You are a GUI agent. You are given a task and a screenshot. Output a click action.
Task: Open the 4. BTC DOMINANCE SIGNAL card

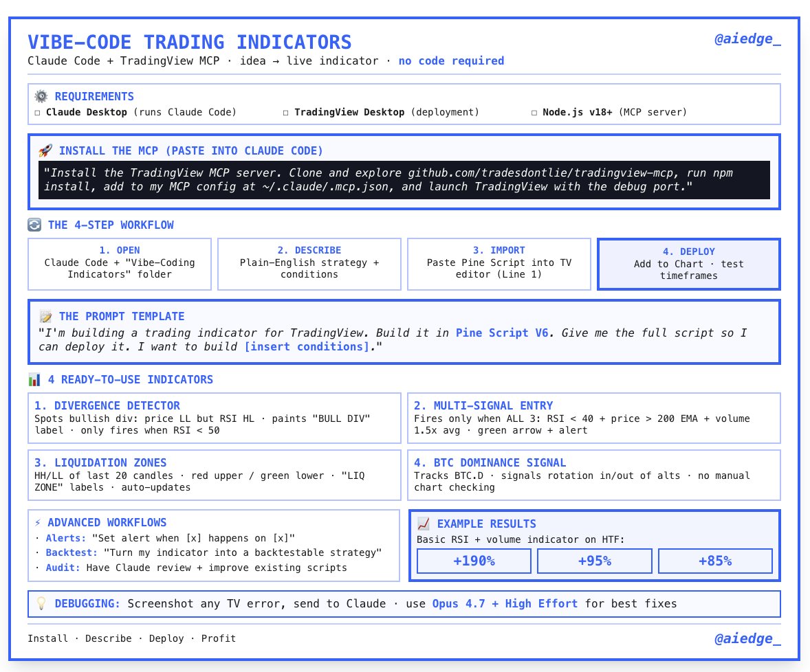pos(594,475)
